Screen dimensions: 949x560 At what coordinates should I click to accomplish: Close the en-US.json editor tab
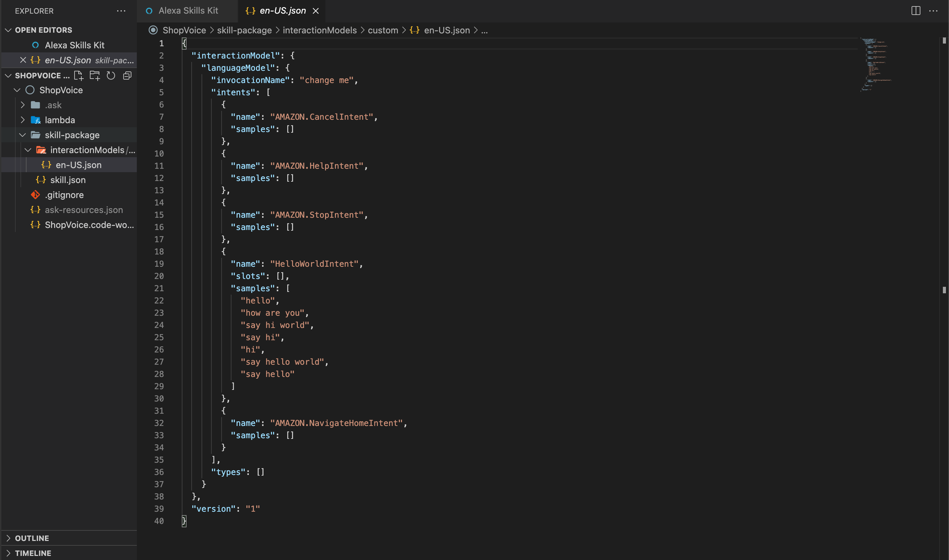[x=316, y=11]
